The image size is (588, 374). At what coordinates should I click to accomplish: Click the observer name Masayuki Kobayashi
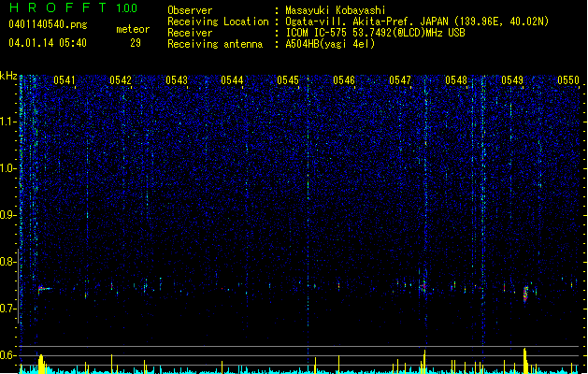pos(336,10)
